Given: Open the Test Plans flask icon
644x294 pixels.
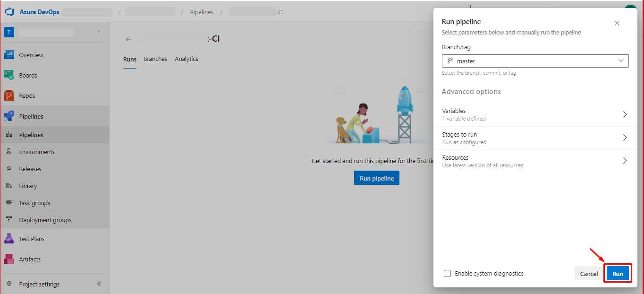Looking at the screenshot, I should [9, 239].
